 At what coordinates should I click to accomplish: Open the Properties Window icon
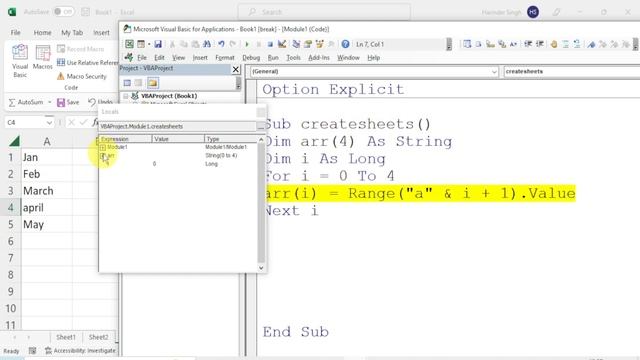coord(308,44)
